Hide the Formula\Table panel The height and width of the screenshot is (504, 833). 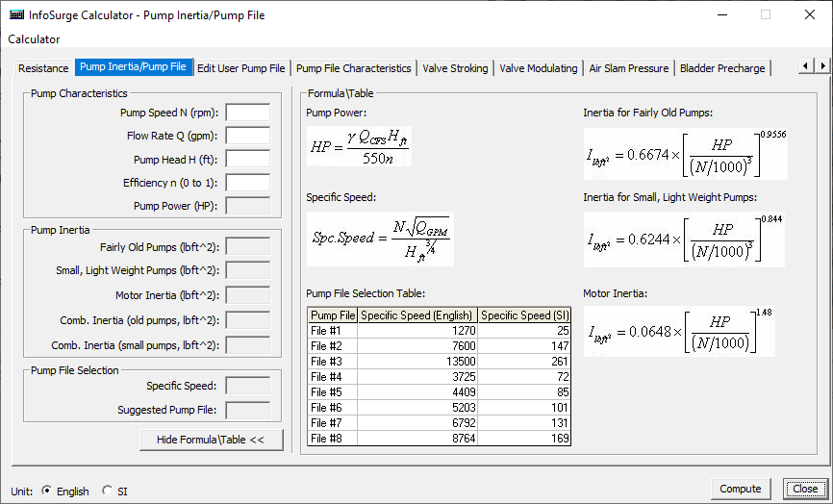[211, 440]
